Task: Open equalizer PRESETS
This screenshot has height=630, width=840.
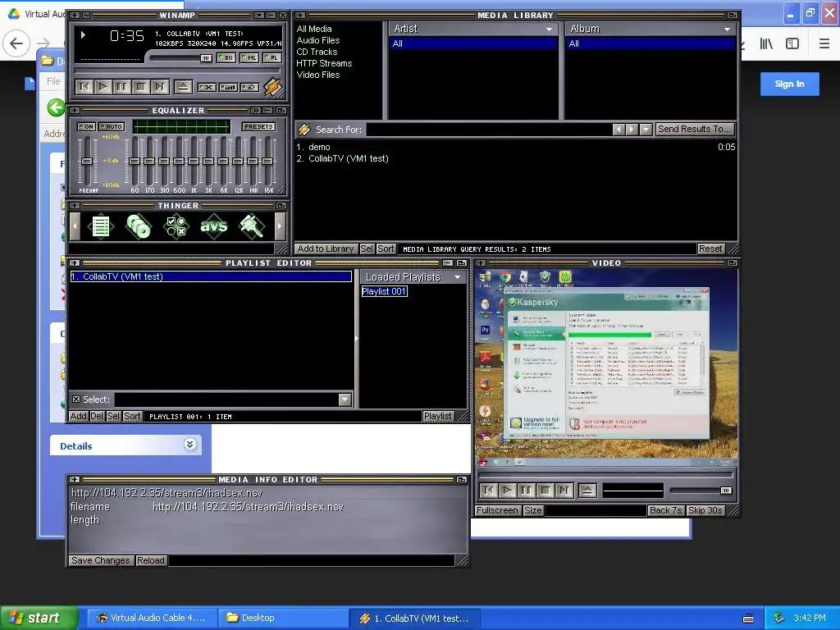Action: coord(258,127)
